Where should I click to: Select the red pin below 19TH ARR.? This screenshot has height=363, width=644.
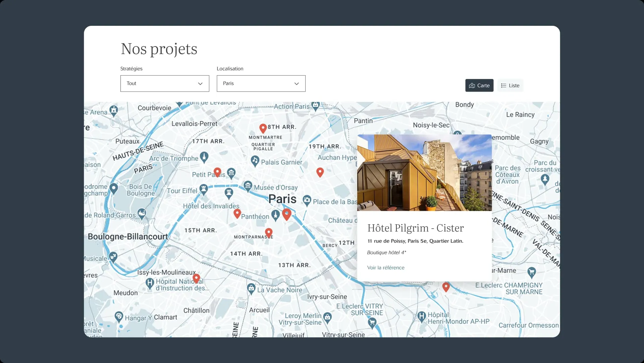tap(320, 172)
